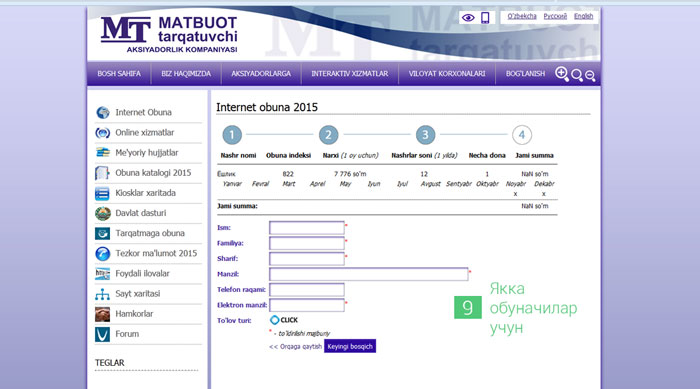Click the Internet Obuna globe icon
Image resolution: width=700 pixels, height=389 pixels.
click(103, 113)
